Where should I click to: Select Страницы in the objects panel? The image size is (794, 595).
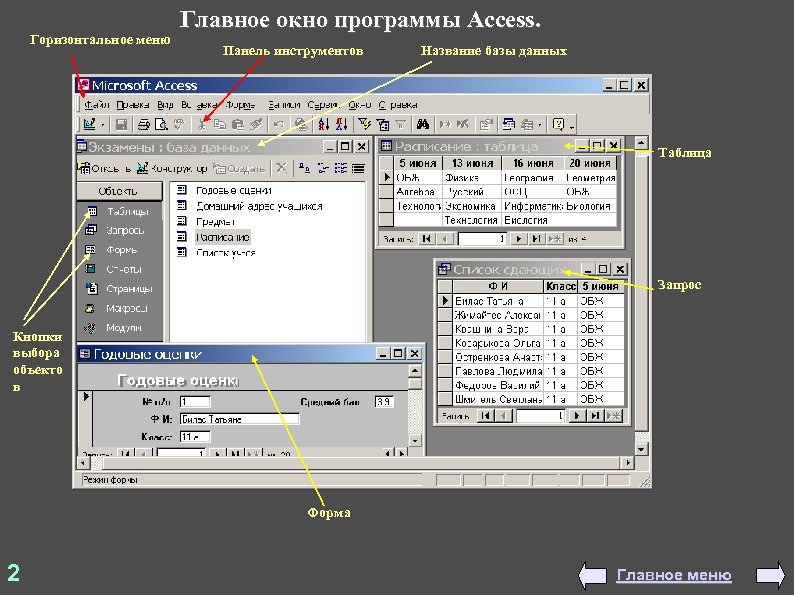121,289
